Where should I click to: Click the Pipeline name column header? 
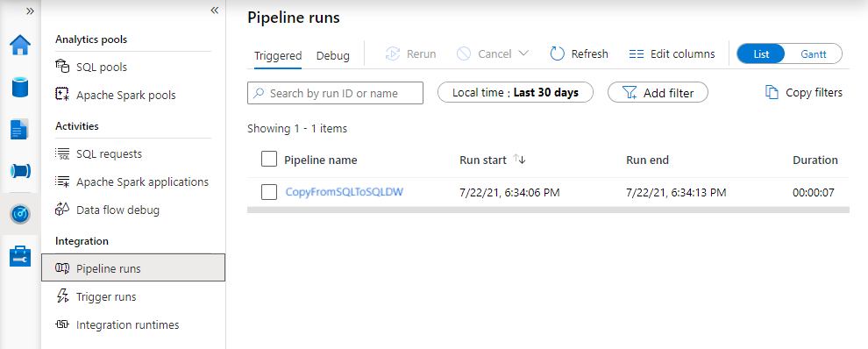[x=321, y=160]
